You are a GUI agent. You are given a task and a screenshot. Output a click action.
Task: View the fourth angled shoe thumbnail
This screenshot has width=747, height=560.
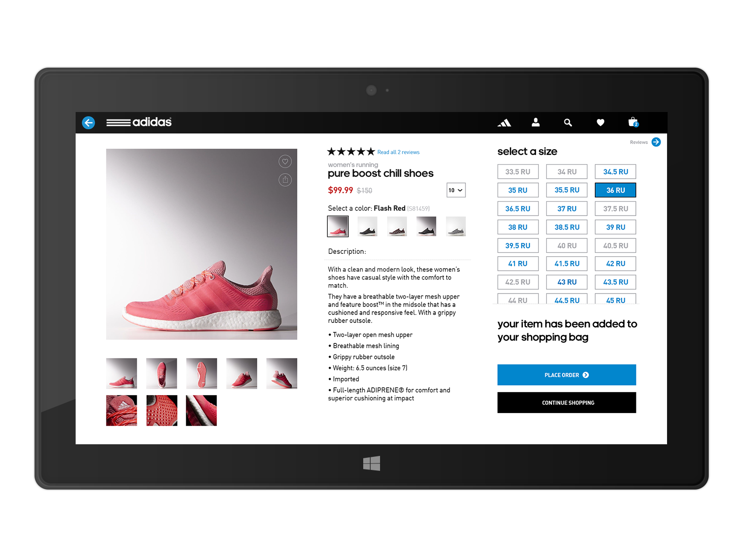tap(241, 373)
